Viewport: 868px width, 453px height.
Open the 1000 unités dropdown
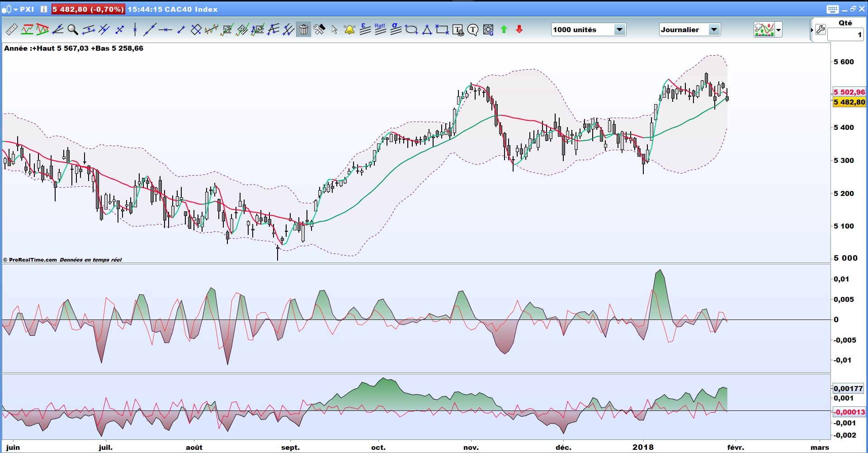(589, 30)
